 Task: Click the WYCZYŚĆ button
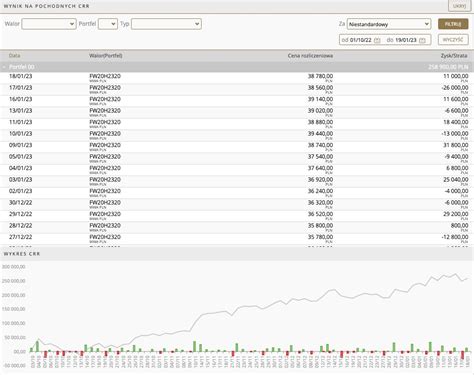click(x=453, y=40)
